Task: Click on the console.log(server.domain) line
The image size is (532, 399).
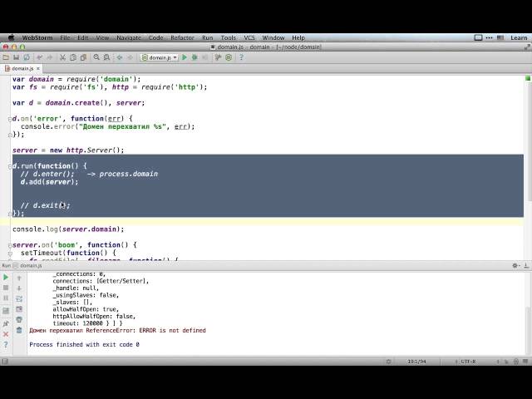Action: [68, 229]
